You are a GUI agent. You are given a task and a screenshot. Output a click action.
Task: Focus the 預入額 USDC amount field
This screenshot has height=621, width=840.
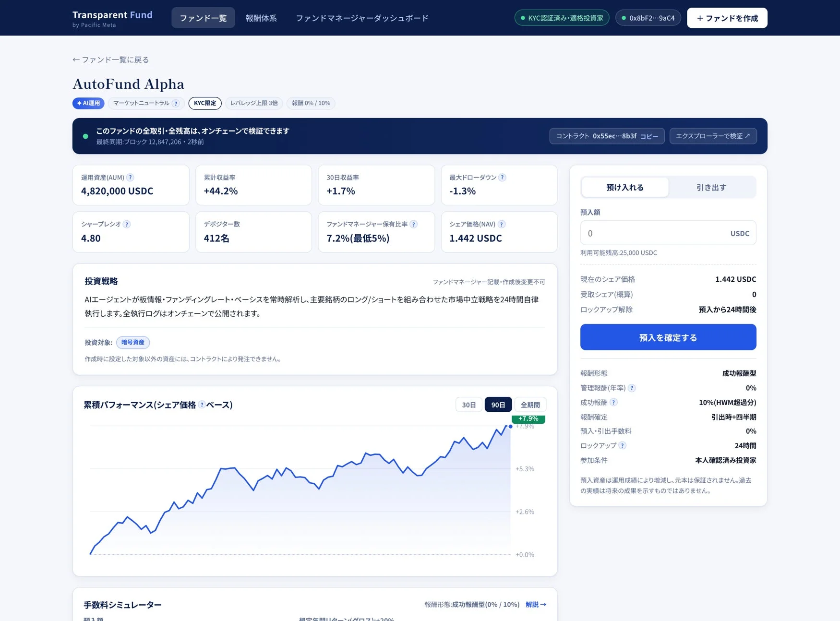point(668,233)
